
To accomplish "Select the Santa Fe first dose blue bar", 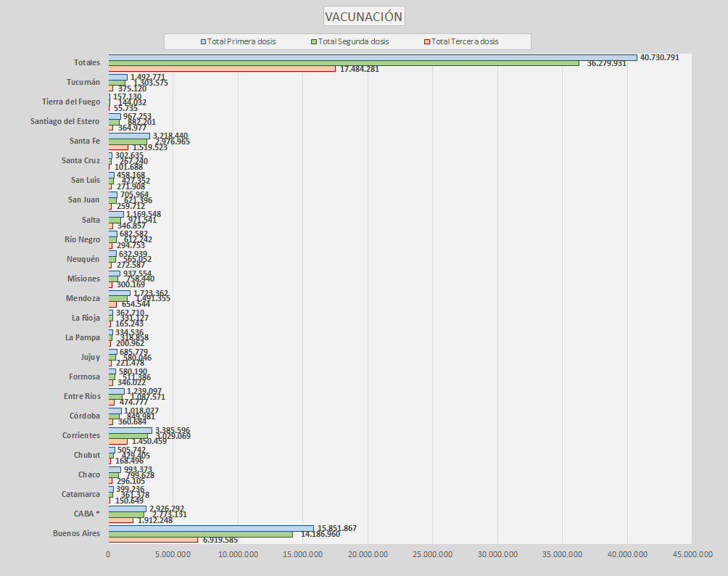I will tap(130, 136).
